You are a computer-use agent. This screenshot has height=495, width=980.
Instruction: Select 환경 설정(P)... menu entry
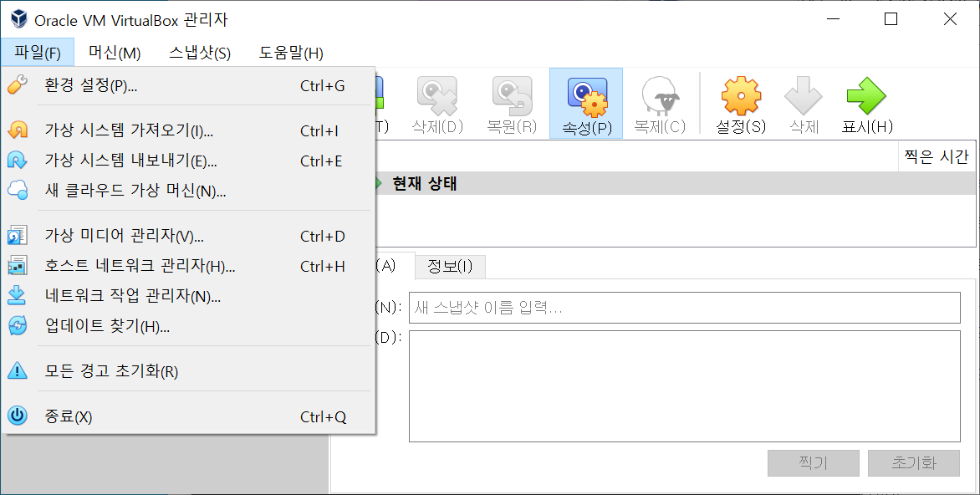point(188,85)
